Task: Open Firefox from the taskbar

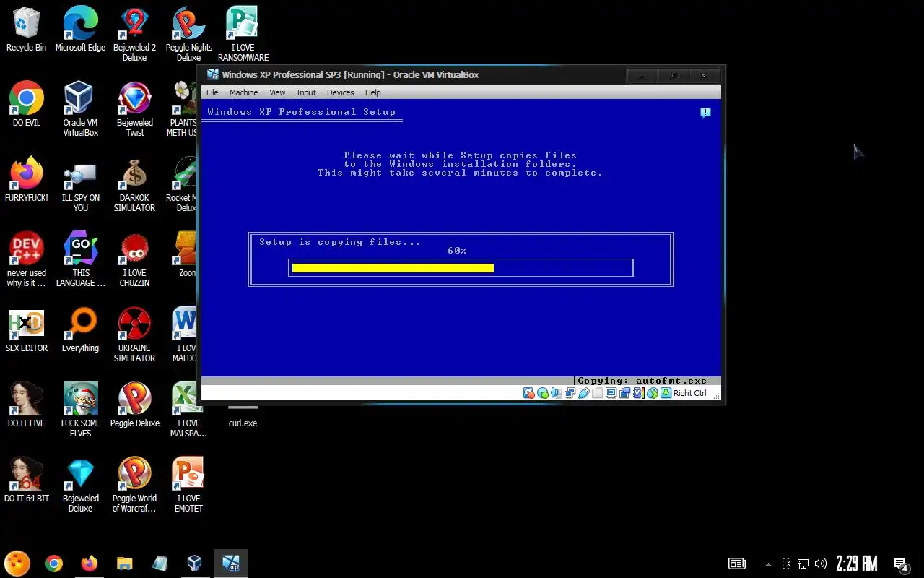Action: pos(89,564)
